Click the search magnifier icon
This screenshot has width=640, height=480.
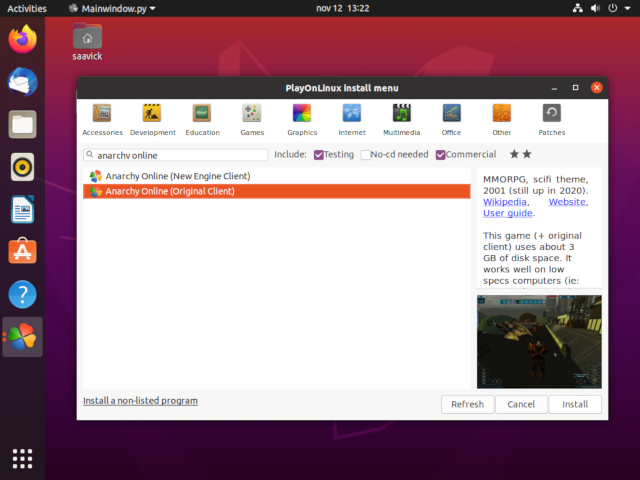click(x=90, y=155)
